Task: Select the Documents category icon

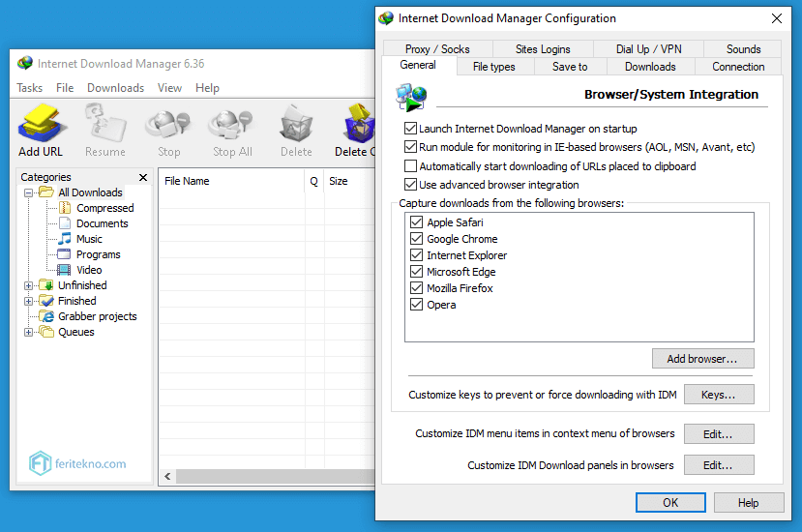Action: coord(65,223)
